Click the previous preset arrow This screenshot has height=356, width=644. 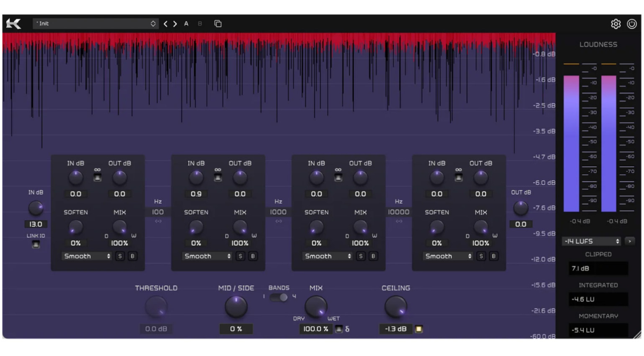(x=166, y=24)
